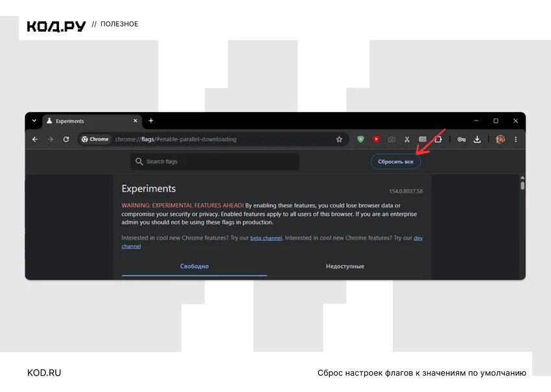Screen dimensions: 551x392
Task: Click the Chrome site info chip
Action: pos(95,139)
